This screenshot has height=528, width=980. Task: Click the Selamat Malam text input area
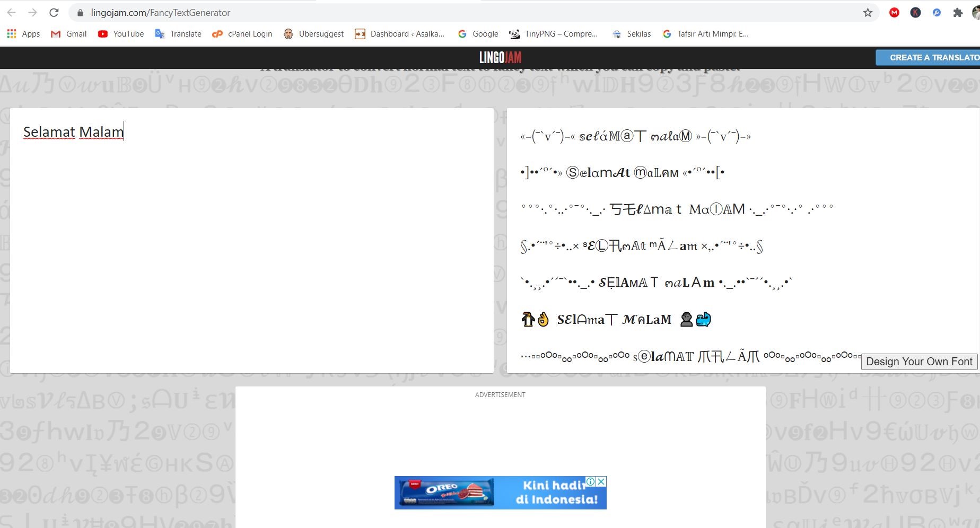(252, 241)
